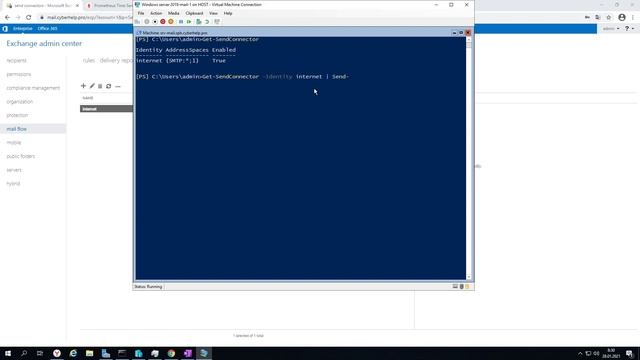Open Task View on taskbar
640x360 pixels.
coord(40,353)
